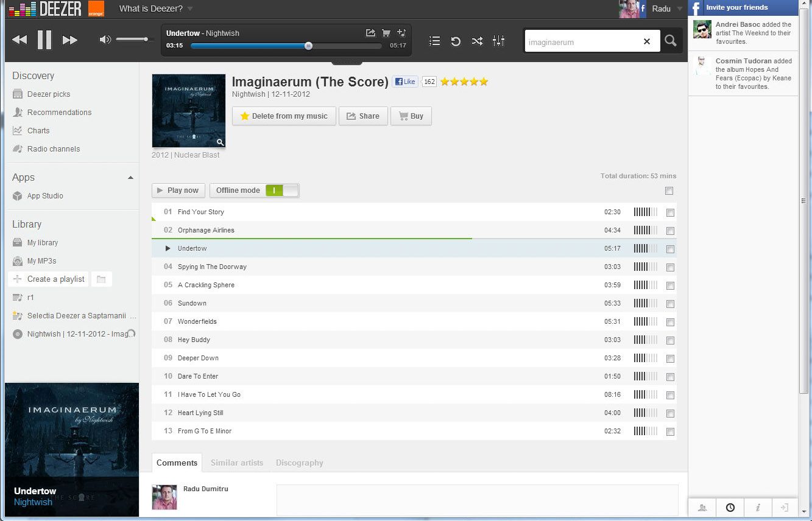The width and height of the screenshot is (812, 521).
Task: Toggle shuffle mode icon
Action: tap(477, 41)
